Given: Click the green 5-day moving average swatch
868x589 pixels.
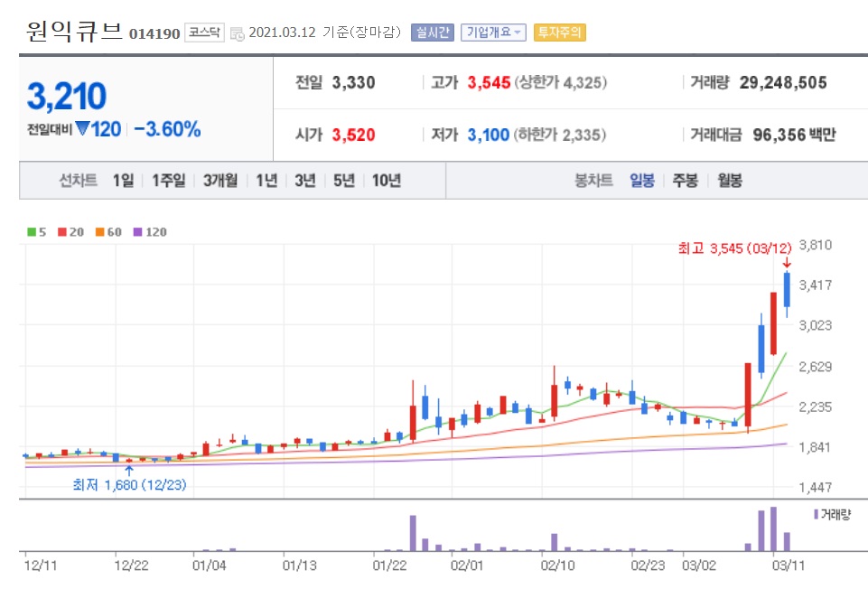Looking at the screenshot, I should [31, 232].
